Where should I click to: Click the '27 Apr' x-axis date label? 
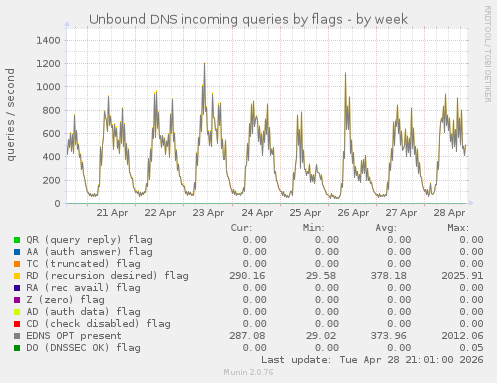click(x=401, y=213)
